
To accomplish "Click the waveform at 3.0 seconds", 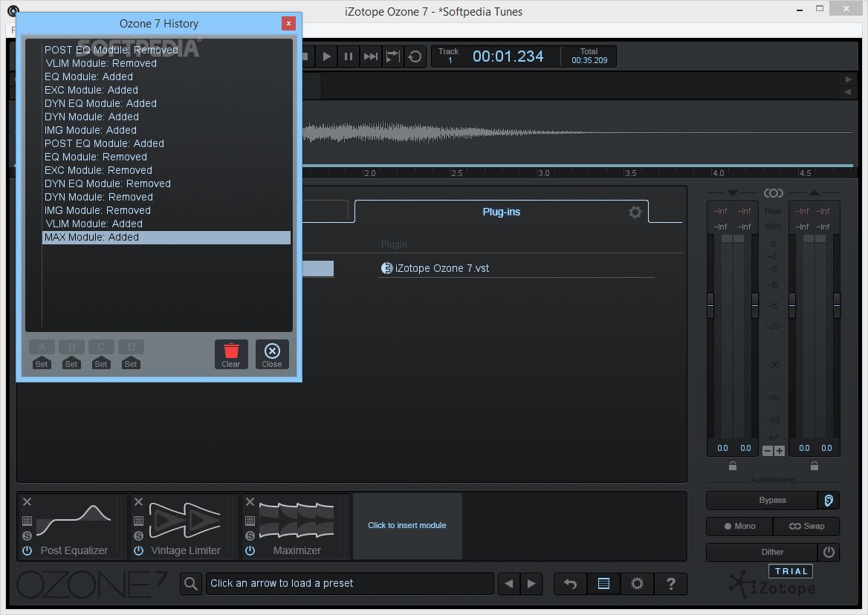I will point(538,133).
